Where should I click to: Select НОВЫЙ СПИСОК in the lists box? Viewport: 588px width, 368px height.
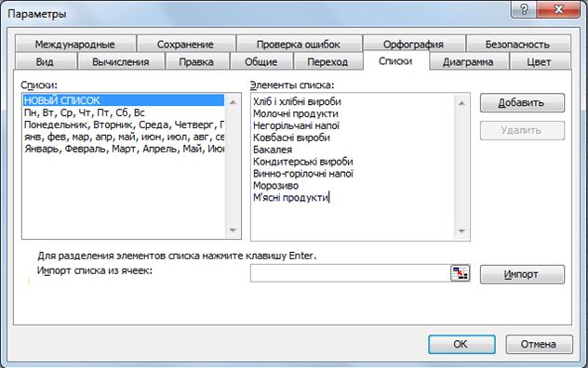(x=124, y=100)
